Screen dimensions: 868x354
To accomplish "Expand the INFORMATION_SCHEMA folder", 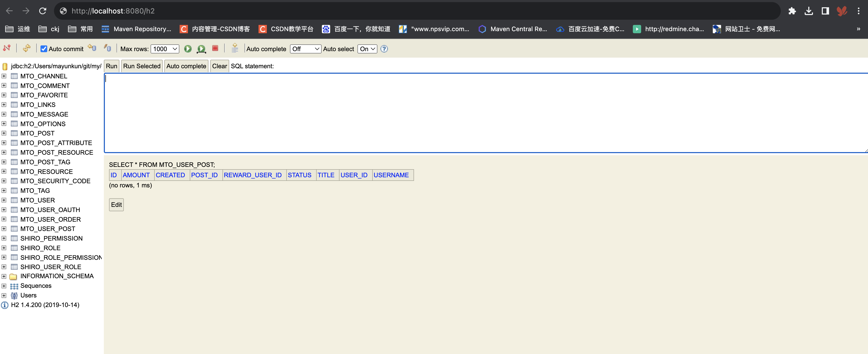I will tap(4, 276).
